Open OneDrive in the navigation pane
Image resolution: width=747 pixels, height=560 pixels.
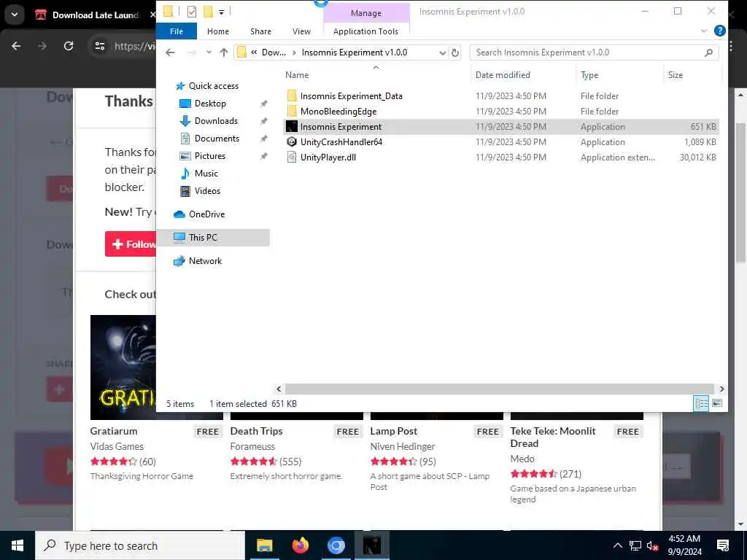coord(206,214)
